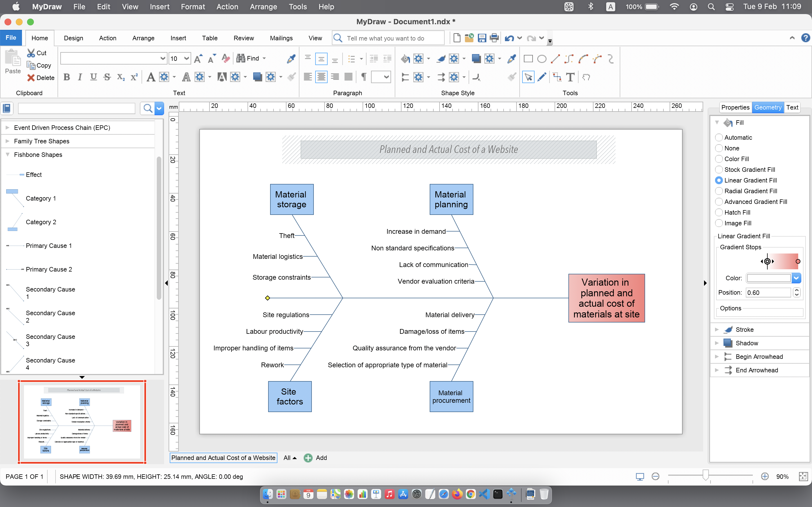Click the Delete button in Clipboard
The height and width of the screenshot is (507, 812).
[x=41, y=78]
